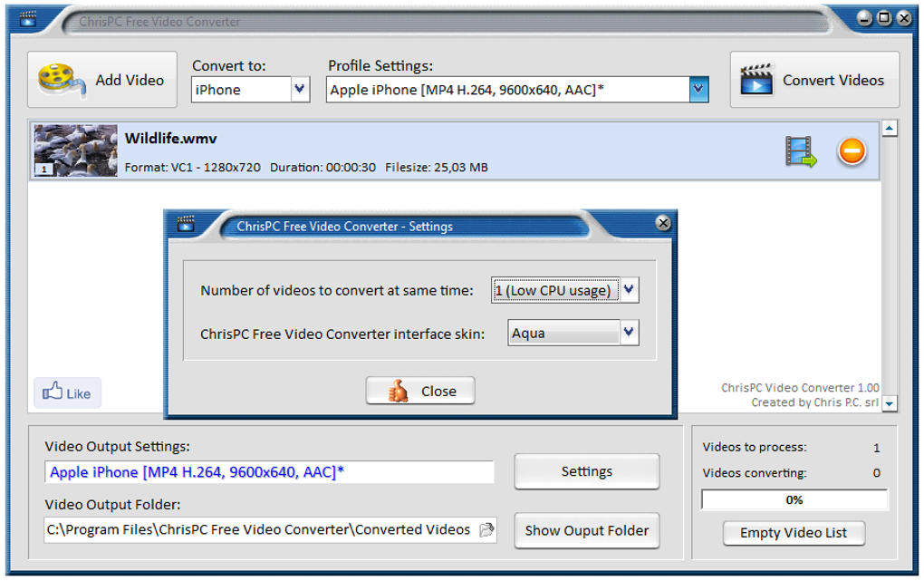This screenshot has width=924, height=581.
Task: Click the Settings dialog title bar app icon
Action: coord(186,224)
